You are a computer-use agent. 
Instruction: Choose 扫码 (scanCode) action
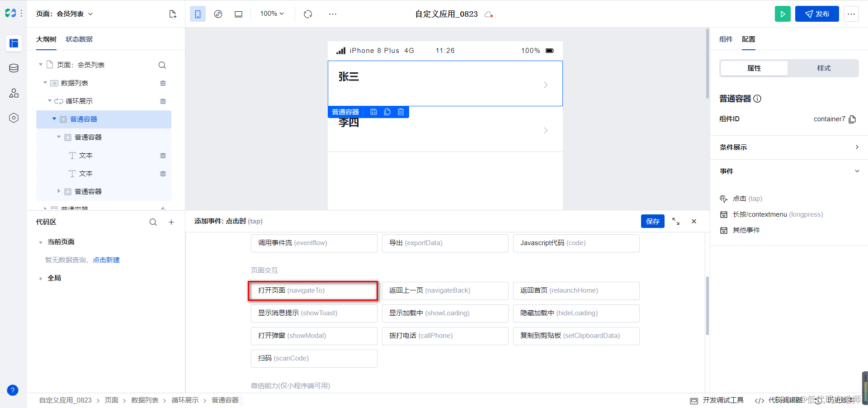click(314, 358)
